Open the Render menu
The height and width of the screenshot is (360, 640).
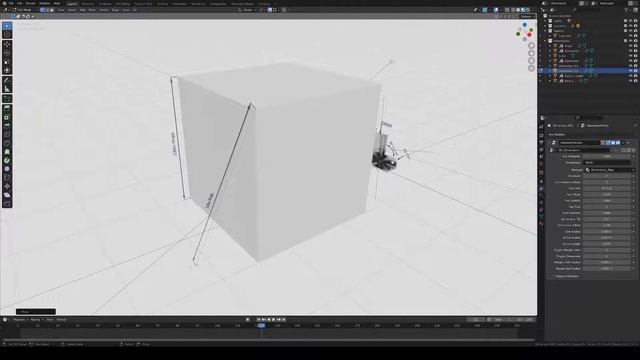click(x=31, y=3)
